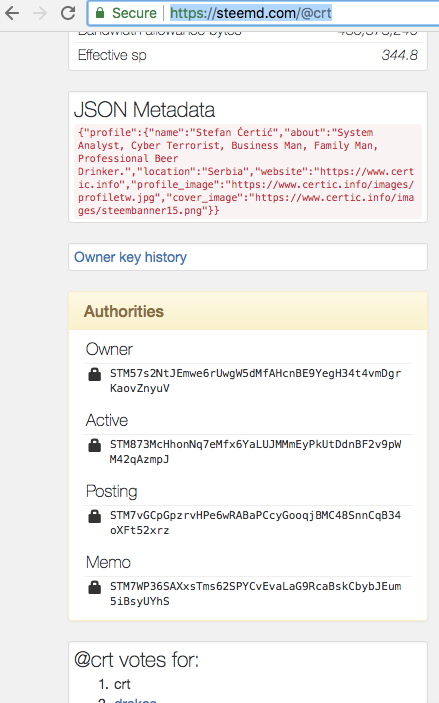The height and width of the screenshot is (703, 439).
Task: Click the green secure padlock icon
Action: (x=100, y=13)
